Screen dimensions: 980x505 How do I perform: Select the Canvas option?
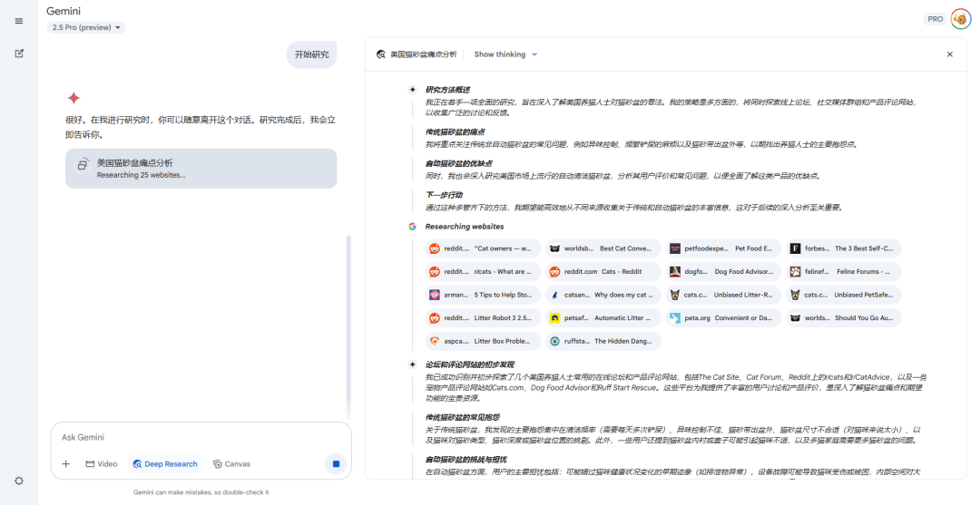(x=232, y=464)
